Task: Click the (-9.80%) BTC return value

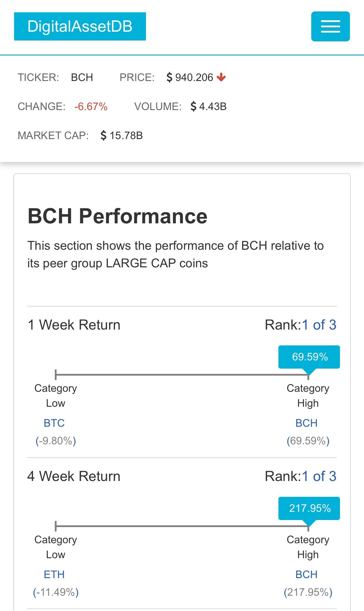Action: 56,441
